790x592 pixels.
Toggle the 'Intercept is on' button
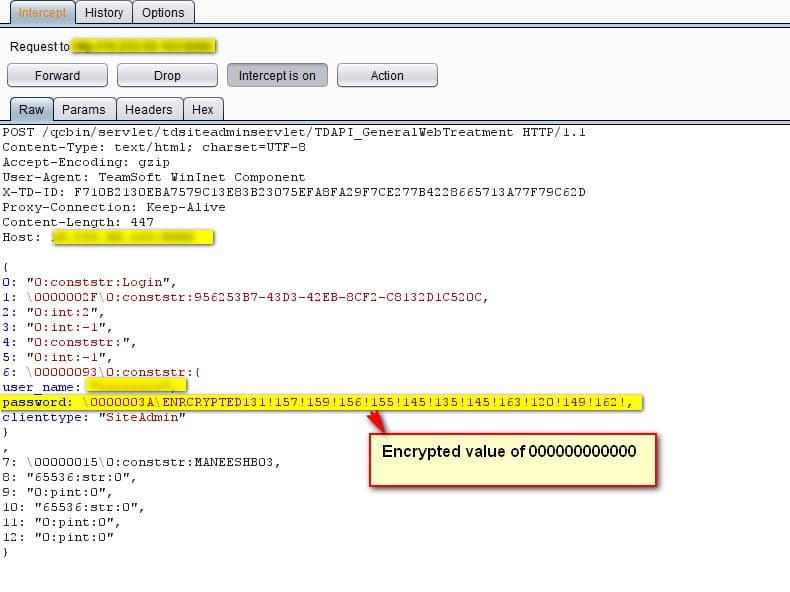(x=277, y=76)
